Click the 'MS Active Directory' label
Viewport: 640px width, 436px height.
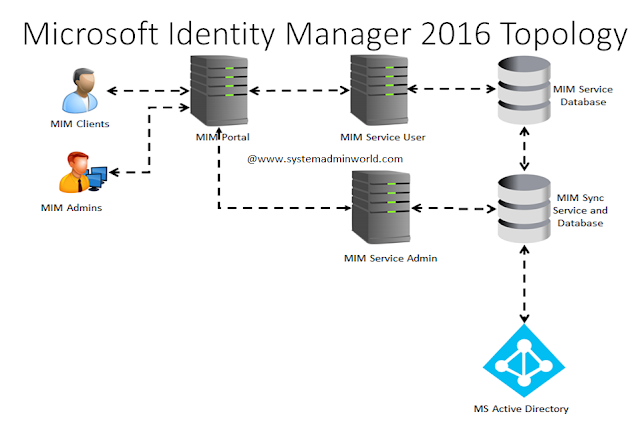pos(521,409)
